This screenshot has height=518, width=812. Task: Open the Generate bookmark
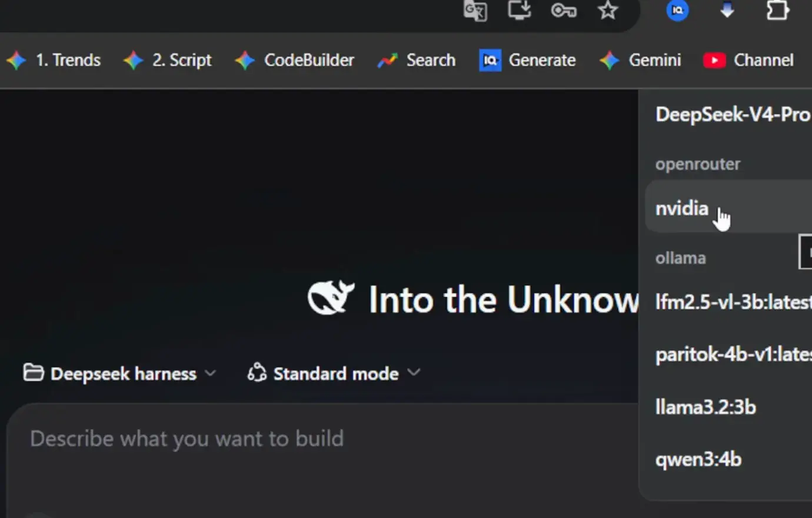(x=527, y=60)
